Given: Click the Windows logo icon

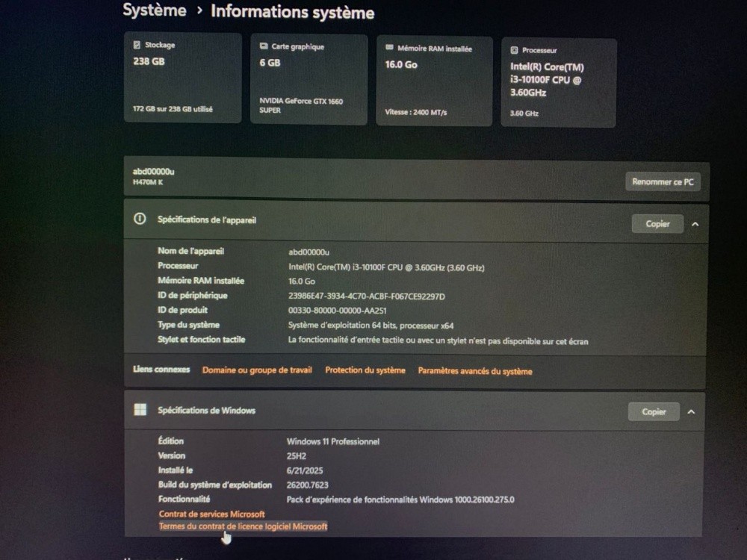Looking at the screenshot, I should tap(140, 409).
